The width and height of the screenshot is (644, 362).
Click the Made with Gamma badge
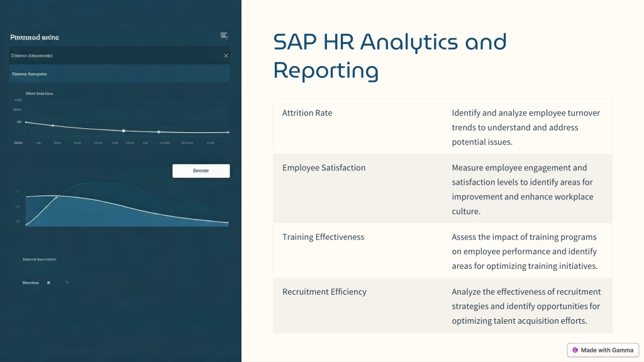click(603, 350)
